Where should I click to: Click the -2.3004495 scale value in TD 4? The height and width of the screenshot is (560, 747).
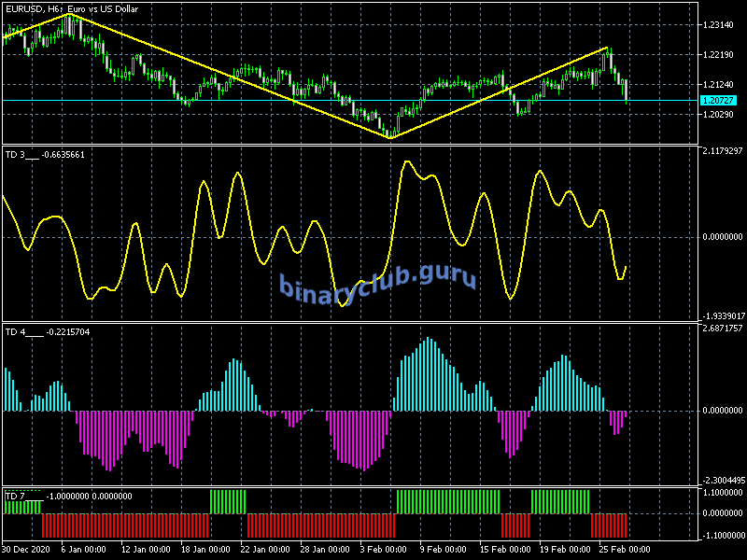pos(722,481)
